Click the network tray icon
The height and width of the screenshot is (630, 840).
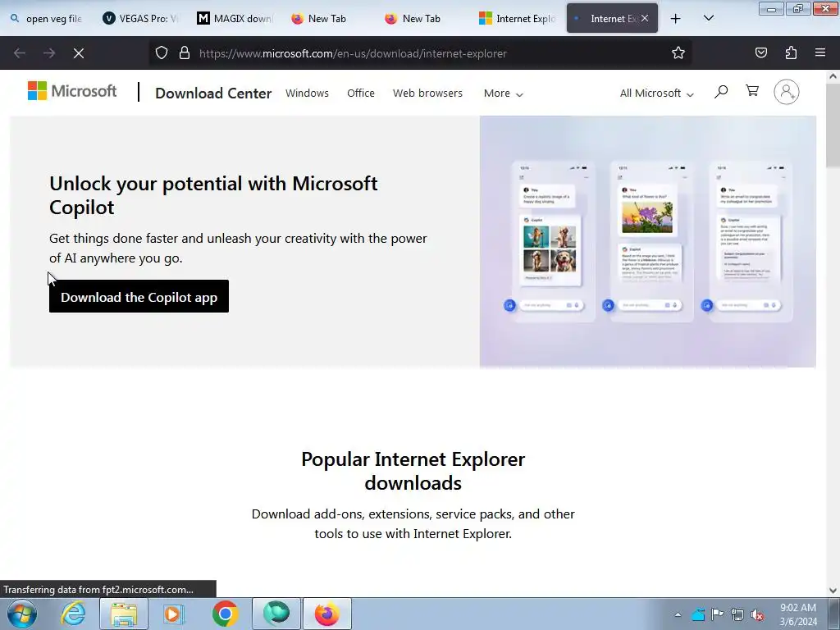(x=737, y=614)
